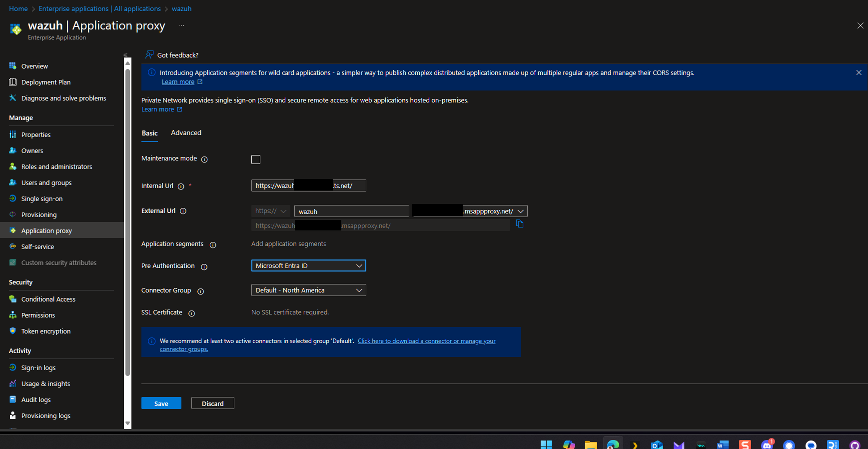Open the Pre Authentication dropdown
The height and width of the screenshot is (449, 868).
pyautogui.click(x=309, y=265)
